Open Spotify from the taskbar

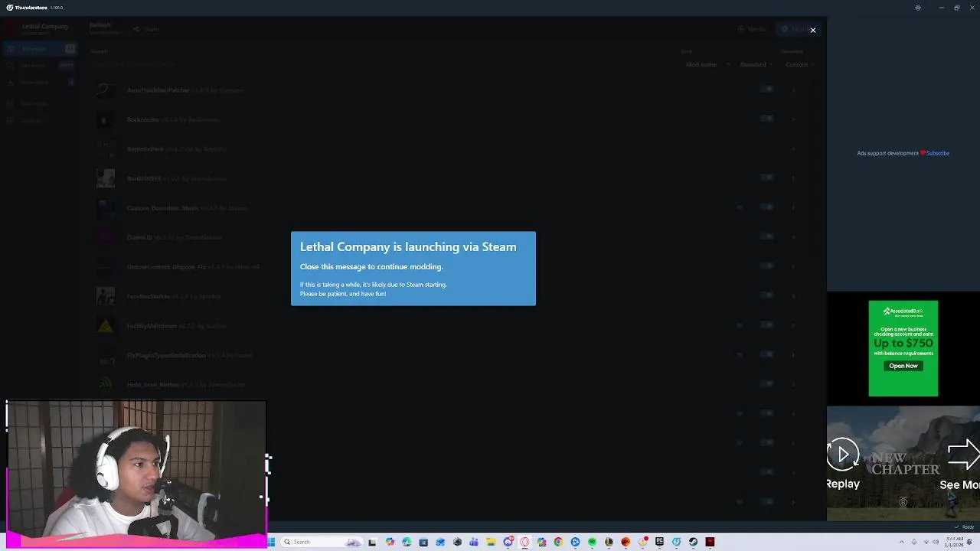coord(592,542)
